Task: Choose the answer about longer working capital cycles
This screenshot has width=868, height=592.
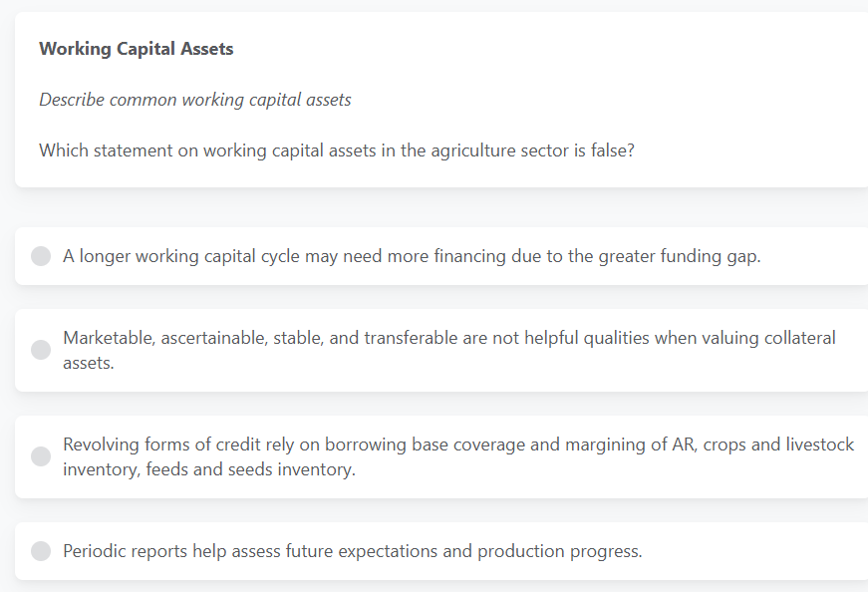Action: pos(411,256)
